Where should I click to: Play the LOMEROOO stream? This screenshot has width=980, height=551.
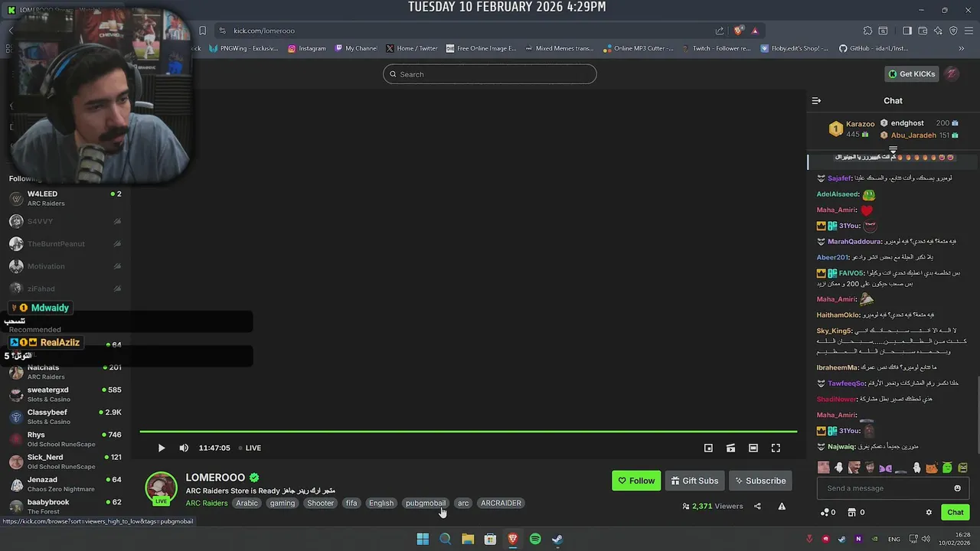(x=162, y=448)
